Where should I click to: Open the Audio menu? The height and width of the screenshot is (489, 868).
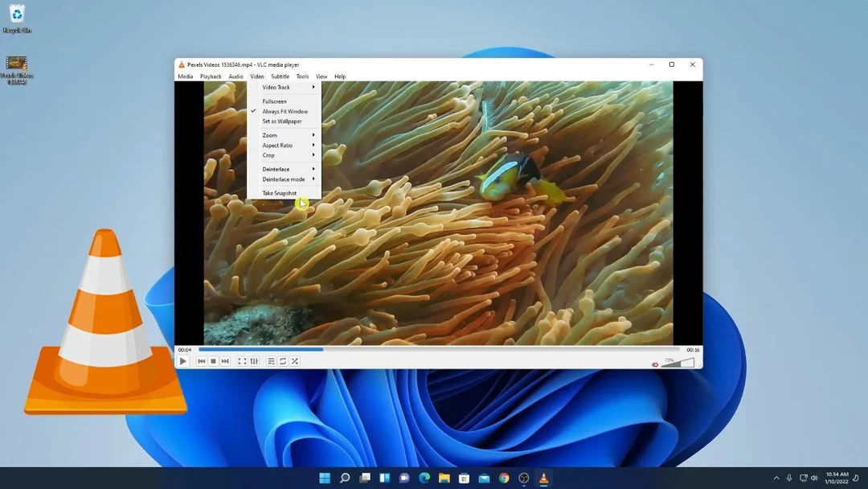tap(235, 76)
